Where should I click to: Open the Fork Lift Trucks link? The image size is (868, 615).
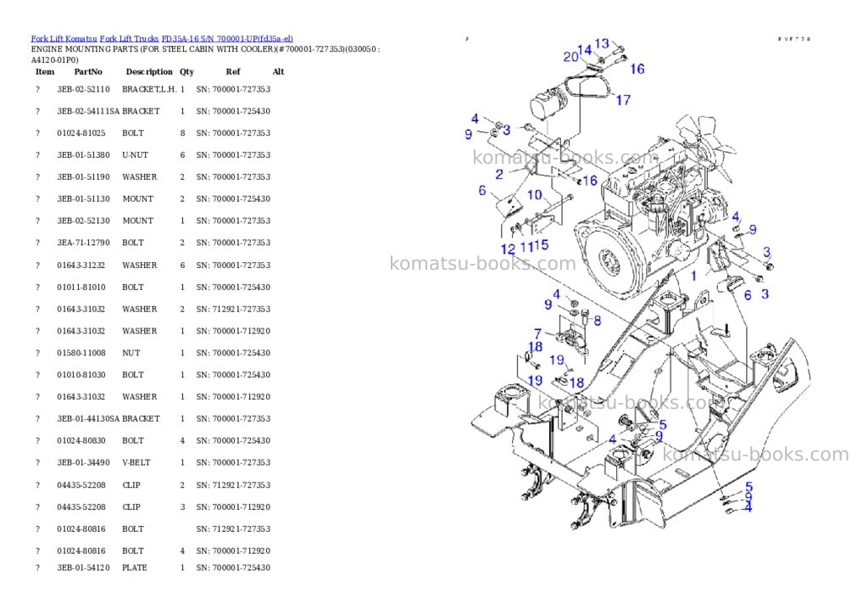coord(129,39)
